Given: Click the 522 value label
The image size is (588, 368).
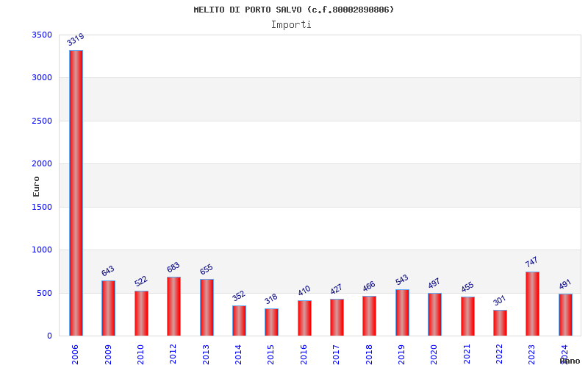Looking at the screenshot, I should (x=141, y=281).
